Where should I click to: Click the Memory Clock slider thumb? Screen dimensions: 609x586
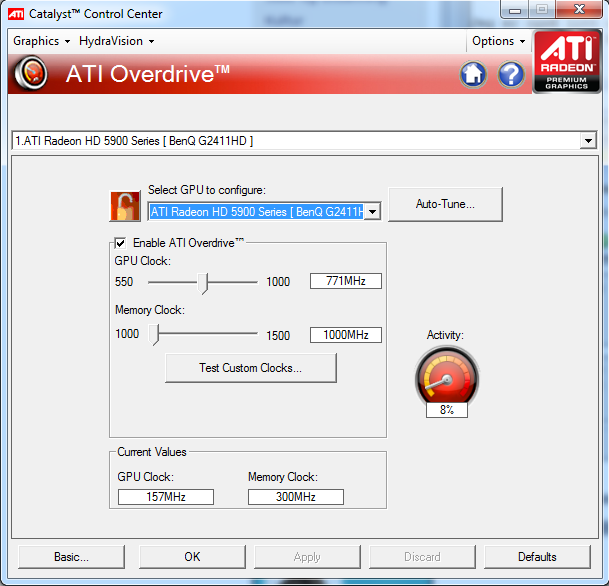pyautogui.click(x=154, y=335)
